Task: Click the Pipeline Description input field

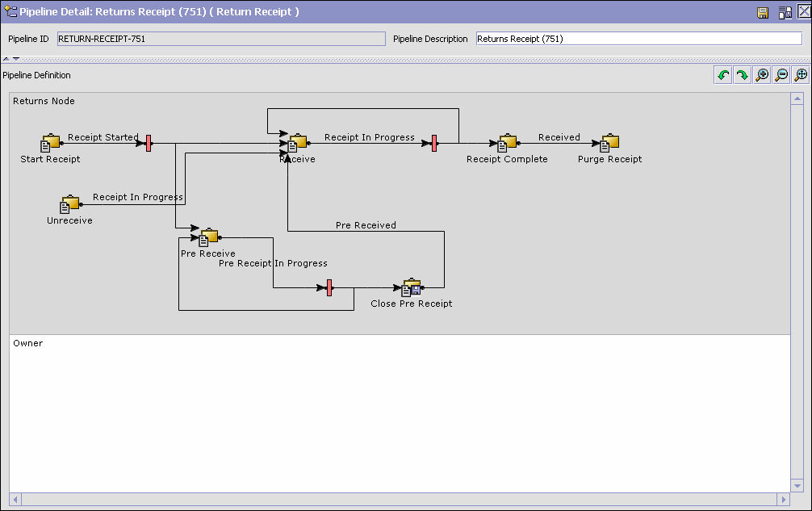Action: point(639,39)
